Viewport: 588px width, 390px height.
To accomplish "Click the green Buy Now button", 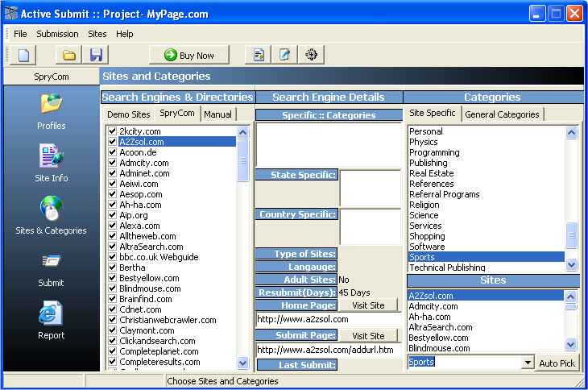I will [189, 55].
